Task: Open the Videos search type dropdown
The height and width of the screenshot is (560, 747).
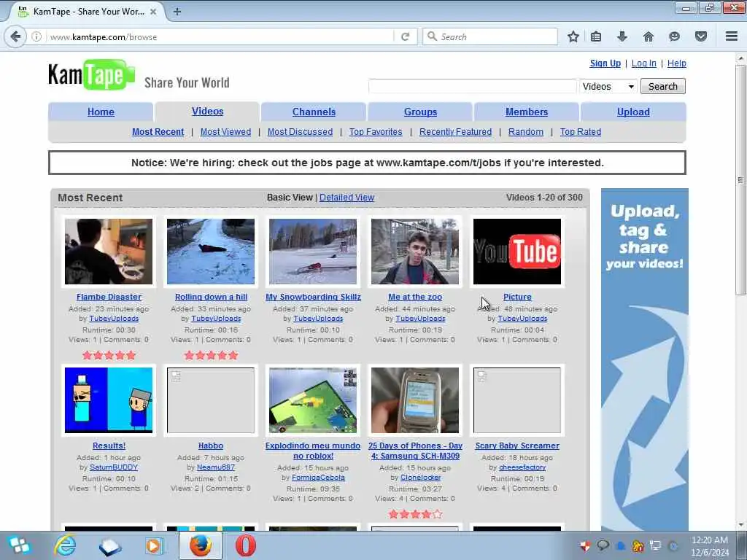Action: click(x=608, y=86)
